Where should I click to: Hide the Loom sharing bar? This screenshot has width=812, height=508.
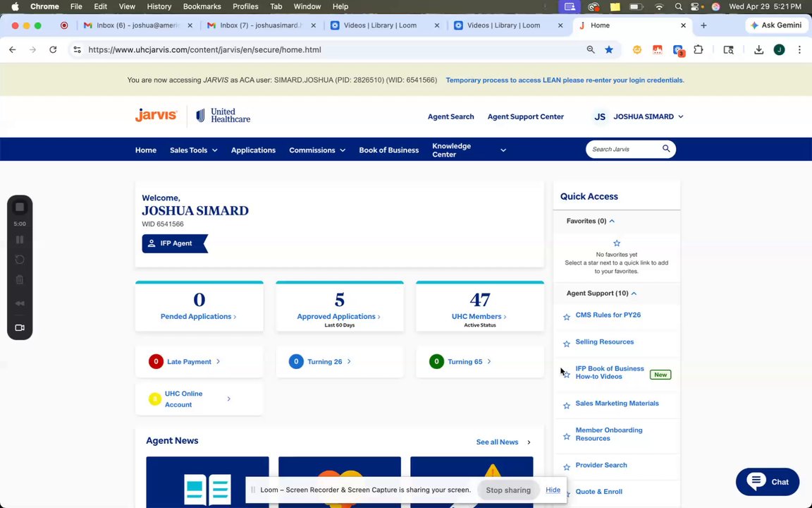point(553,490)
